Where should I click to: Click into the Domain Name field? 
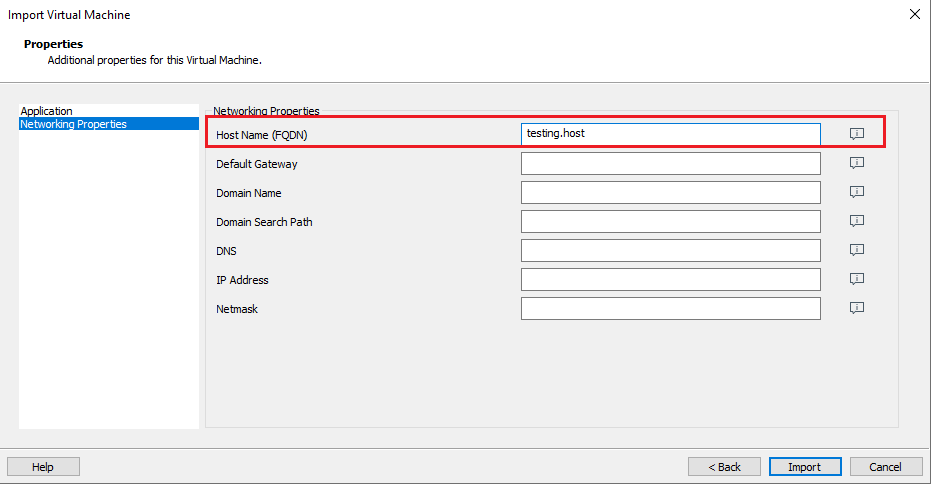coord(671,192)
